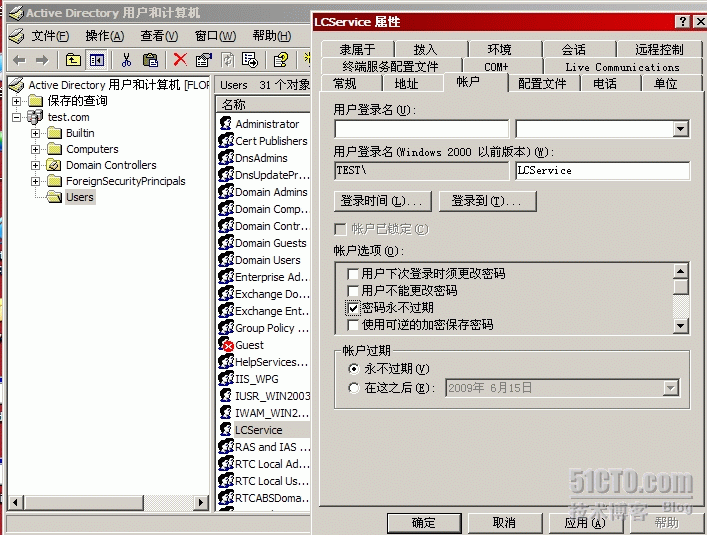The width and height of the screenshot is (707, 535).
Task: Toggle the console tree pane icon
Action: (97, 60)
